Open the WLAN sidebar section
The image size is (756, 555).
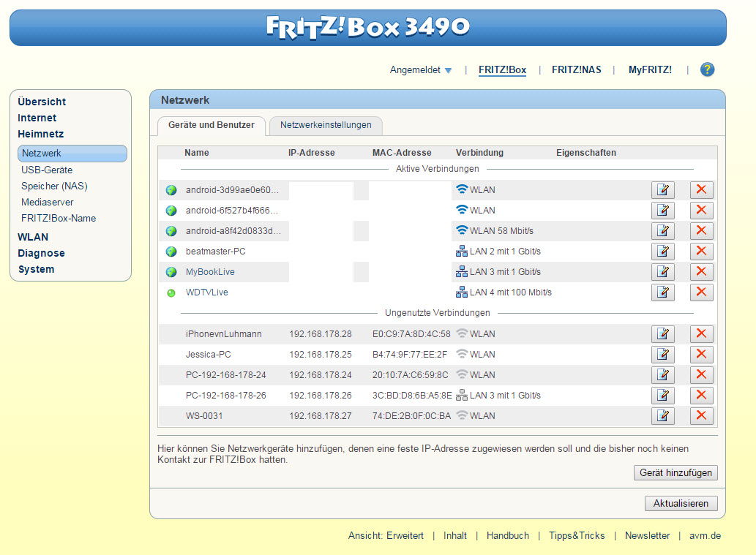pos(33,237)
